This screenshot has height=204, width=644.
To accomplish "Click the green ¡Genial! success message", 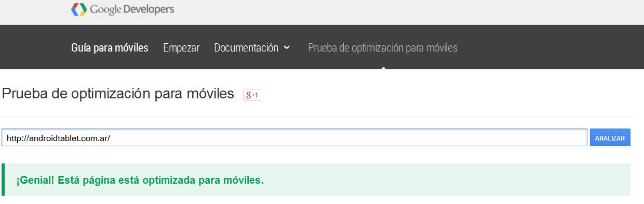I will pyautogui.click(x=140, y=181).
